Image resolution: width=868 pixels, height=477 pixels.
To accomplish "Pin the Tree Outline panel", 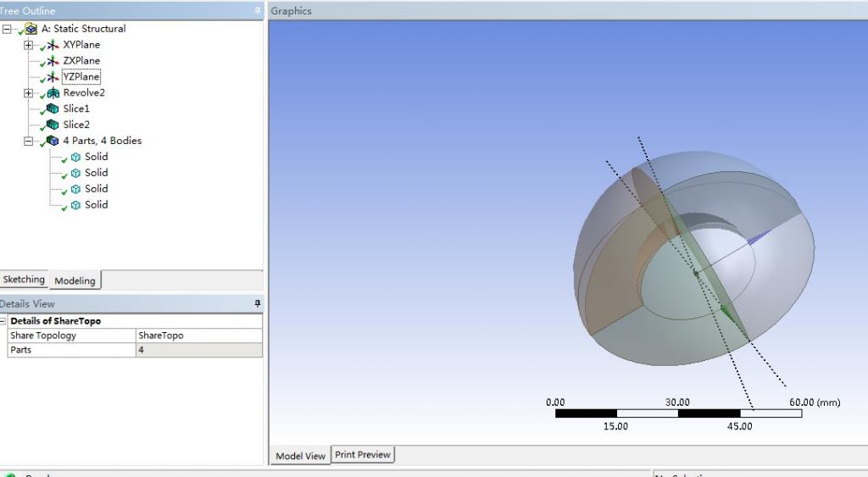I will click(x=258, y=10).
